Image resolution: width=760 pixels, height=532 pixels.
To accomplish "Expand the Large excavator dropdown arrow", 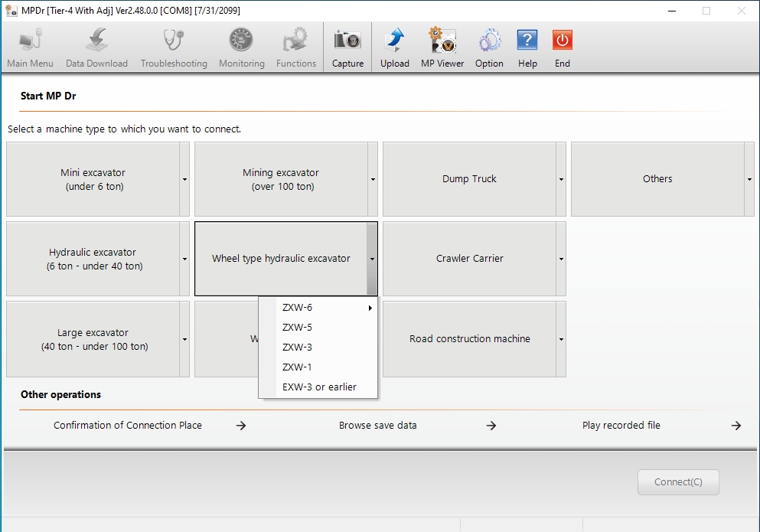I will (184, 339).
